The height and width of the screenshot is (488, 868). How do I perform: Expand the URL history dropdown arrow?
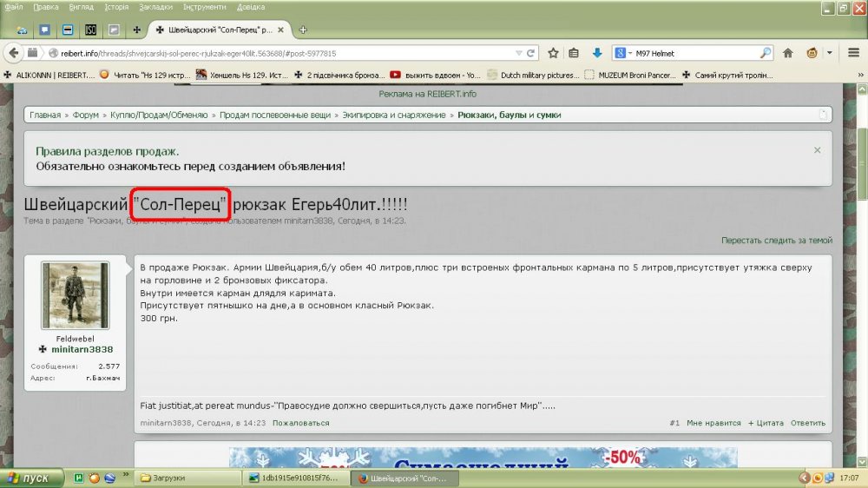[x=516, y=53]
